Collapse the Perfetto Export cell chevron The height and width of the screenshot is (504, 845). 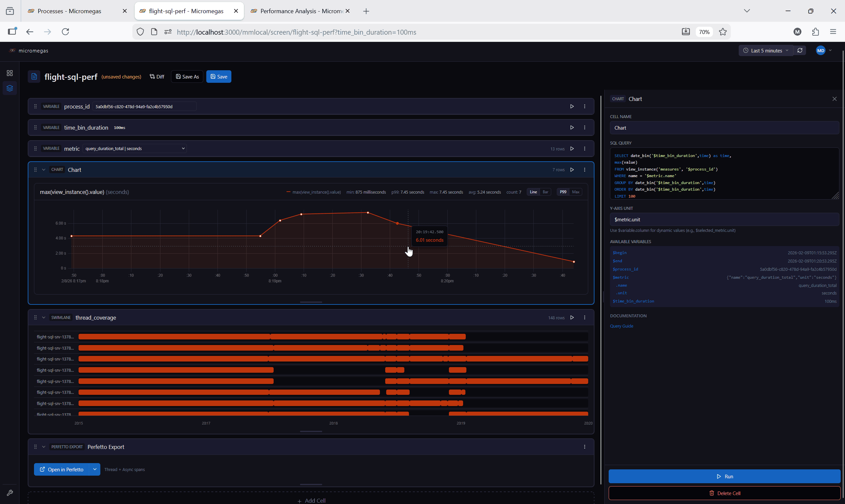44,447
